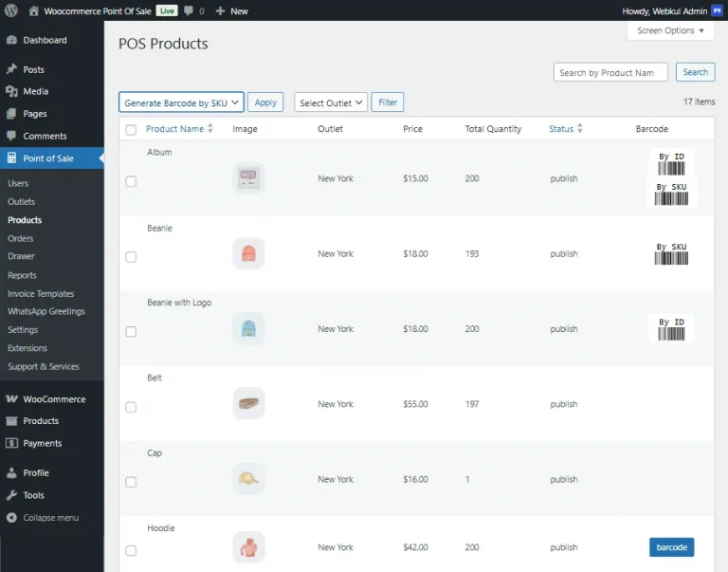
Task: Expand the Select Outlet dropdown
Action: pyautogui.click(x=330, y=102)
